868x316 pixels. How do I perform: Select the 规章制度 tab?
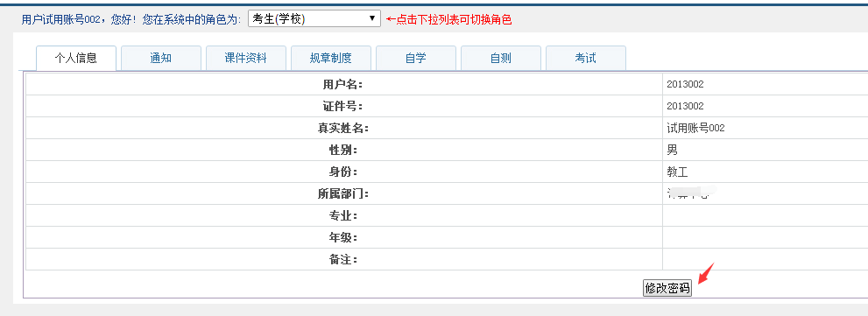click(330, 58)
